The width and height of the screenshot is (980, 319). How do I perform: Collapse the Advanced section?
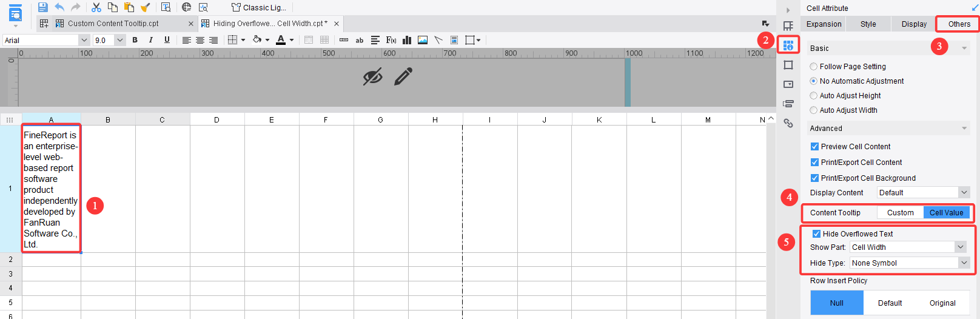pyautogui.click(x=964, y=129)
